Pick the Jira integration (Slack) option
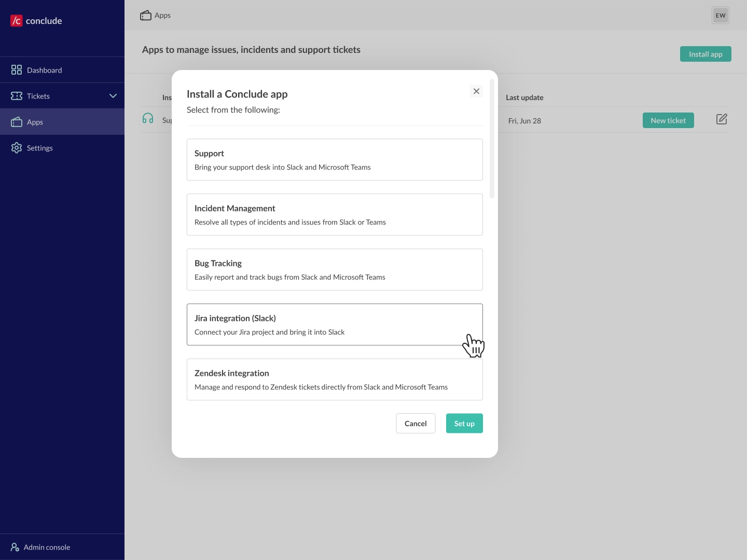Screen dimensions: 747x560 pyautogui.click(x=335, y=324)
